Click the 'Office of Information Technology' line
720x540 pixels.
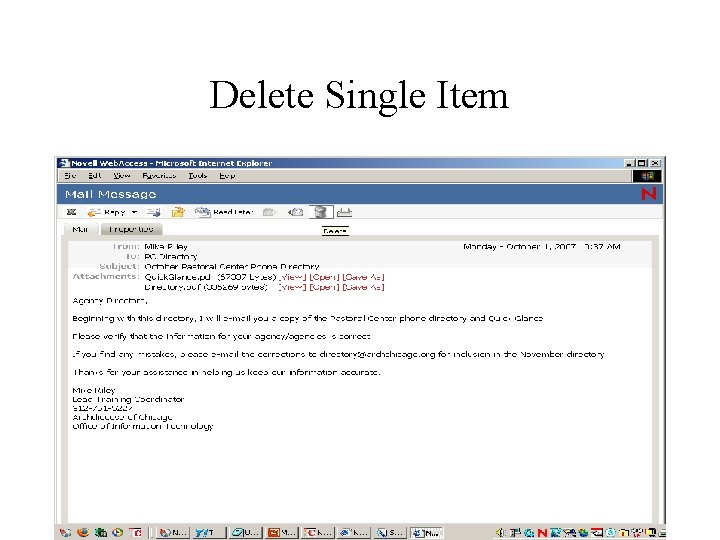[143, 426]
